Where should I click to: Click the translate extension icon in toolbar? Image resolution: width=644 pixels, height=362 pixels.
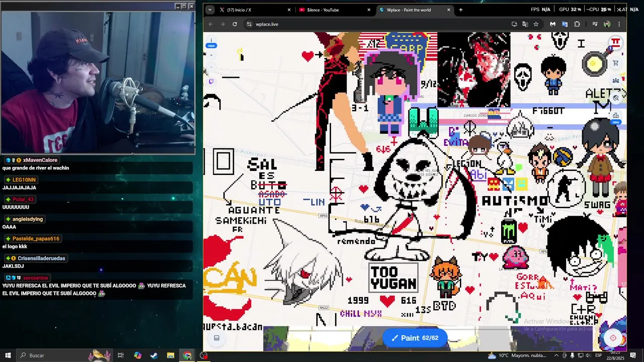pyautogui.click(x=565, y=24)
